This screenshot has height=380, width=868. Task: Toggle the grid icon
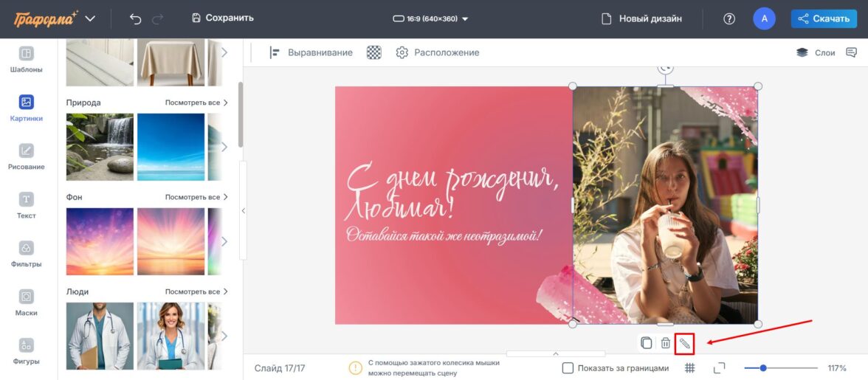[689, 368]
